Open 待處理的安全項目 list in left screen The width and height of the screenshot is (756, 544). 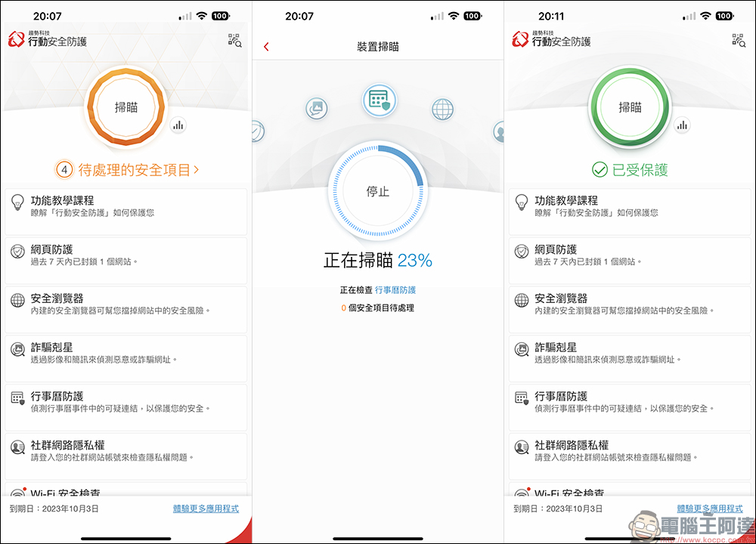click(x=127, y=169)
